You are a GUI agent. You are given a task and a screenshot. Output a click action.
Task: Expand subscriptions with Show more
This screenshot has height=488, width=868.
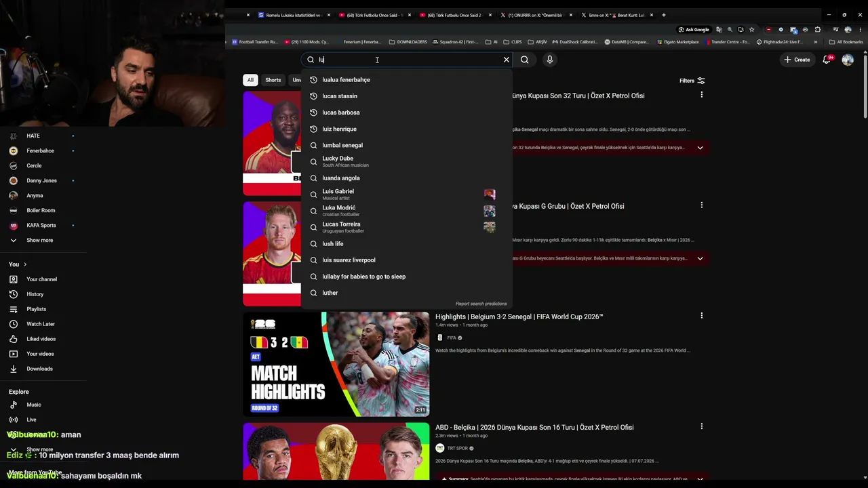[x=39, y=240]
